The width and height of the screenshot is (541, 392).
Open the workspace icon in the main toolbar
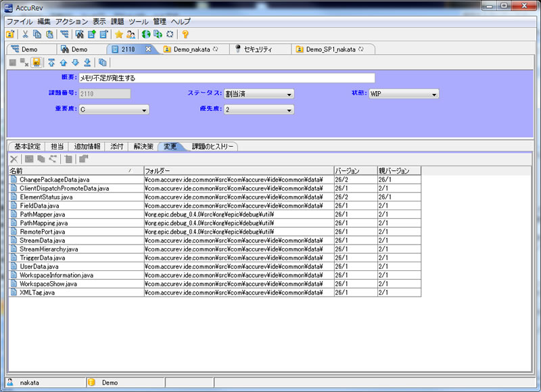click(x=10, y=34)
